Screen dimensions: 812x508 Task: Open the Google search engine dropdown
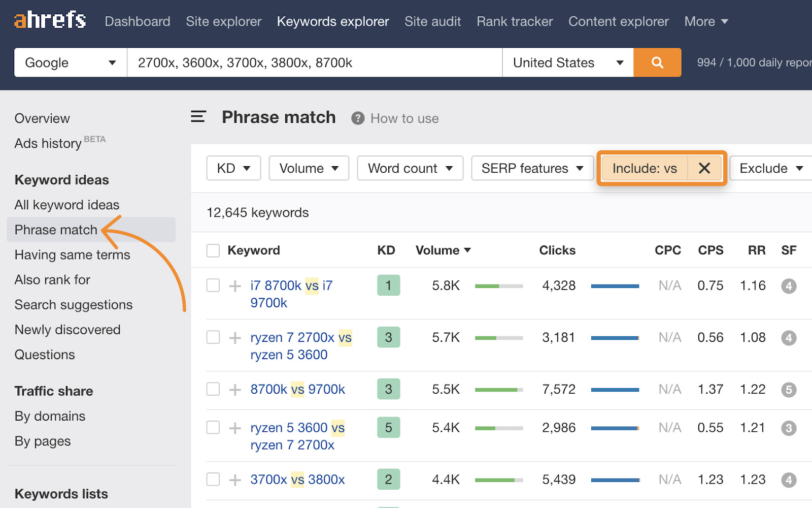click(x=70, y=62)
